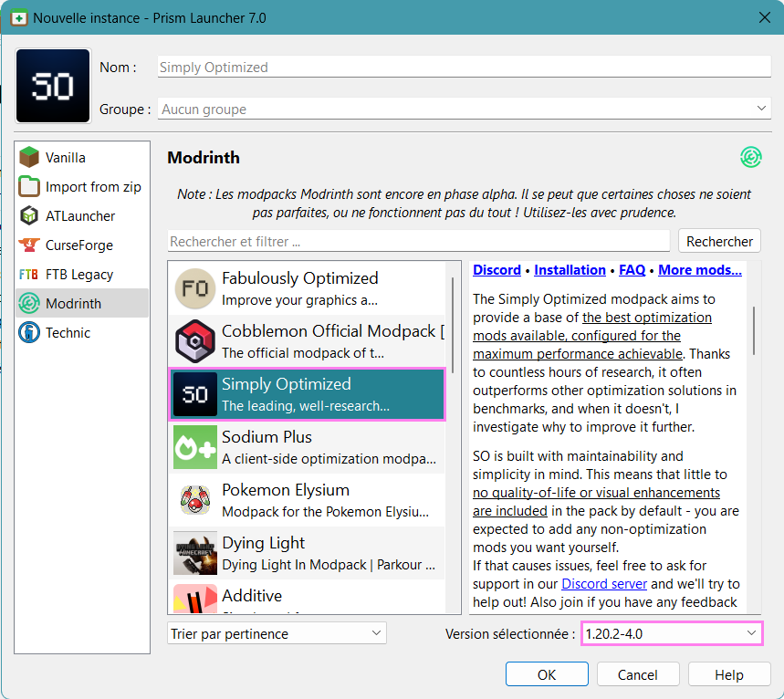Click 'A client-side optimization modpa...' text
The height and width of the screenshot is (699, 784).
coord(329,458)
